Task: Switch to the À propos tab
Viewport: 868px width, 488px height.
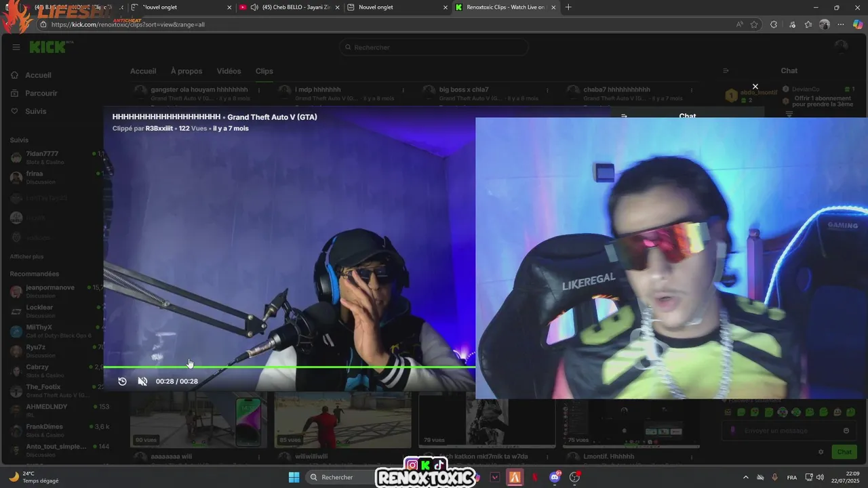Action: tap(186, 71)
